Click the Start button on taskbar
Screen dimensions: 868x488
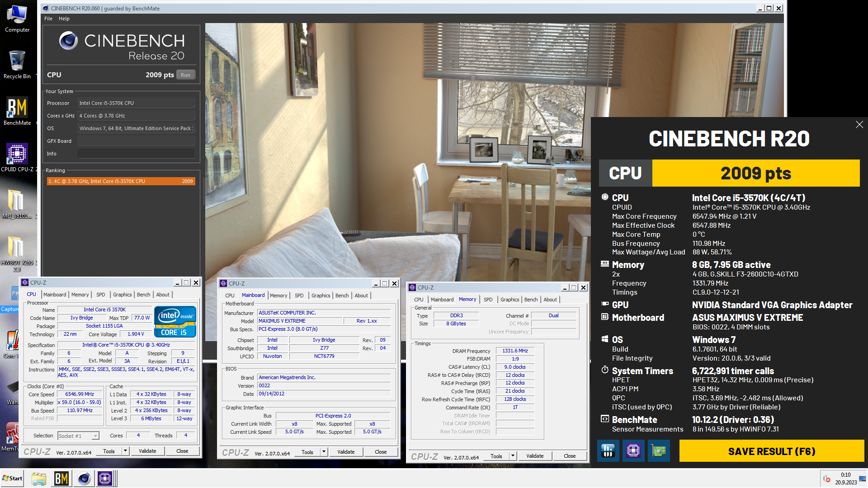point(13,479)
